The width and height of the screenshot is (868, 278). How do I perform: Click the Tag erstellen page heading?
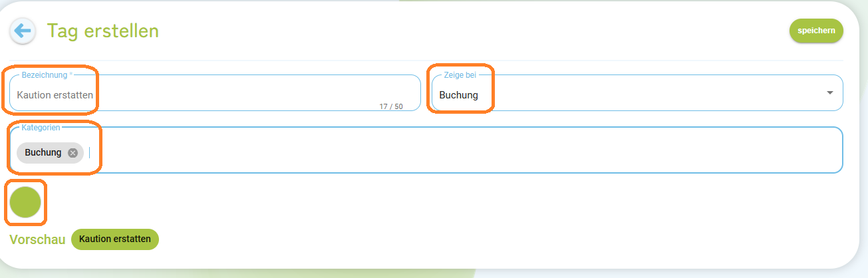point(102,31)
